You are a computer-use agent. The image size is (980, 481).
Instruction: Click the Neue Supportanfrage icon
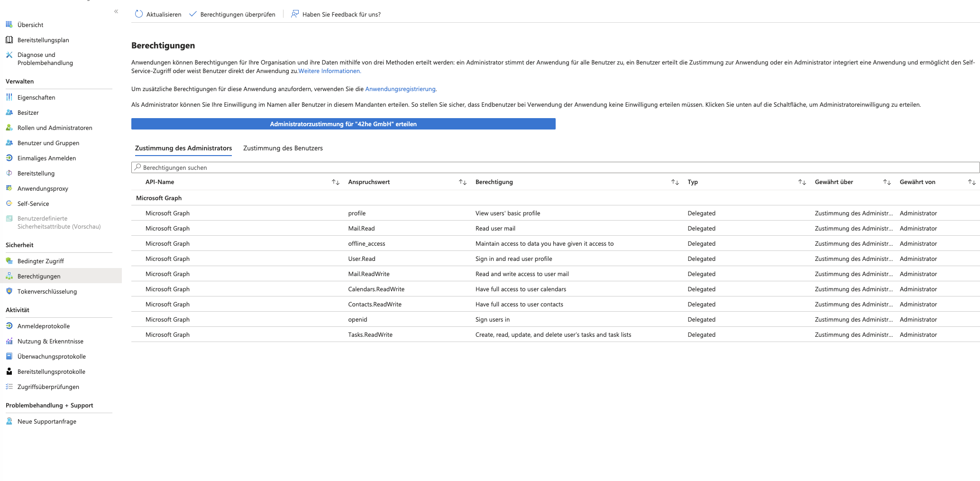tap(9, 421)
